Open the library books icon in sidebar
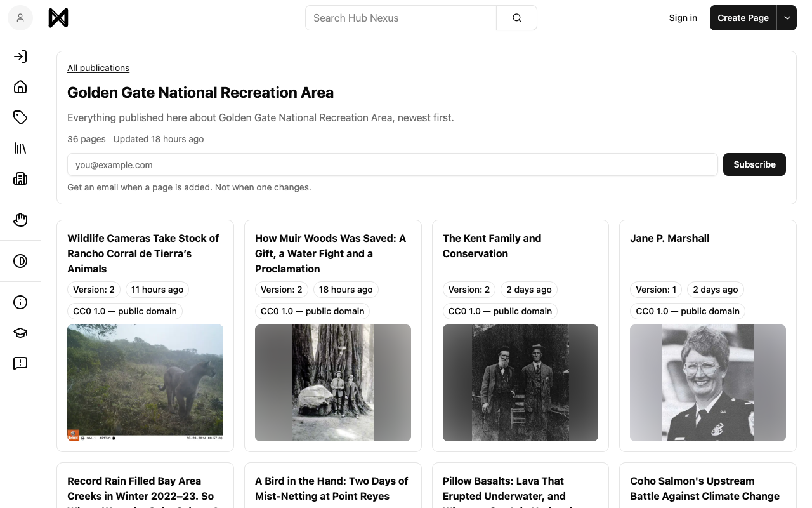The width and height of the screenshot is (812, 508). click(x=20, y=148)
